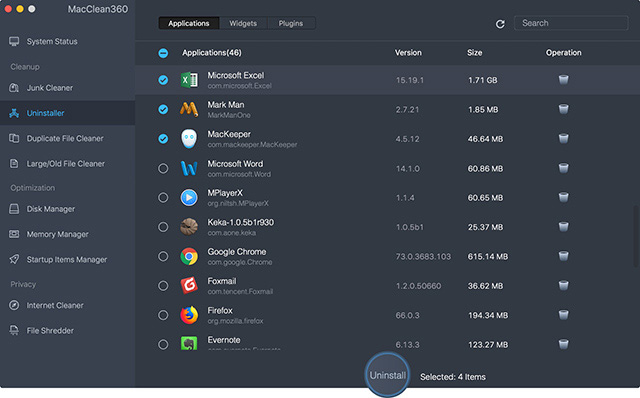Click the refresh icon beside Search

tap(500, 24)
